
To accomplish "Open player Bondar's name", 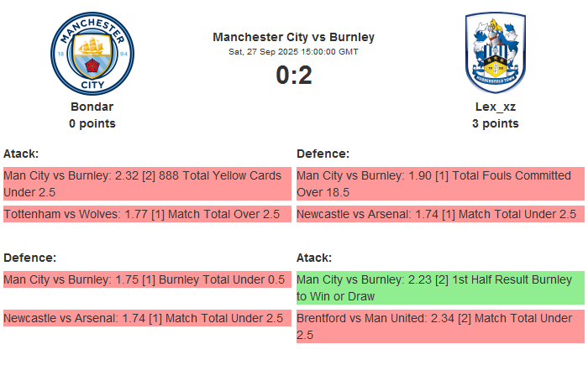I will click(x=92, y=107).
